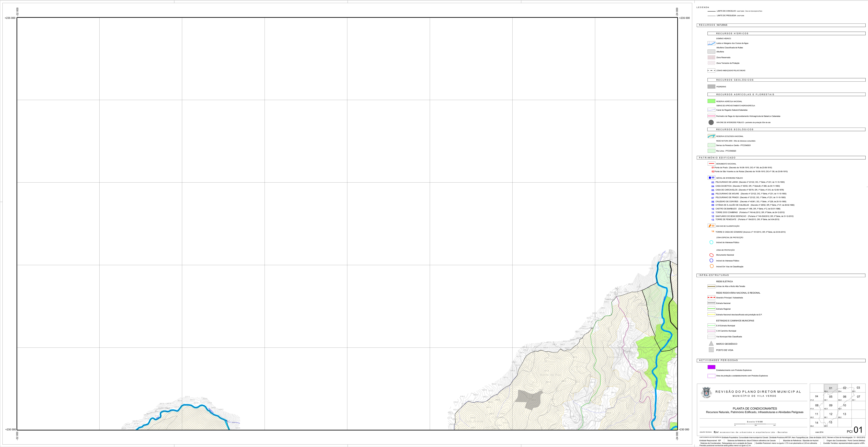Select the CASA DA BOTICA entry
Screen dimensions: 868x447
click(x=746, y=186)
